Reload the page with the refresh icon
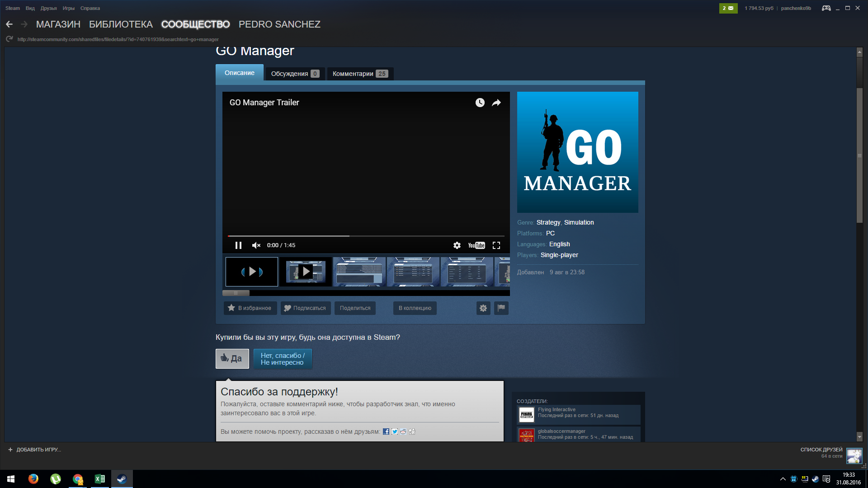This screenshot has height=488, width=868. pos(9,39)
